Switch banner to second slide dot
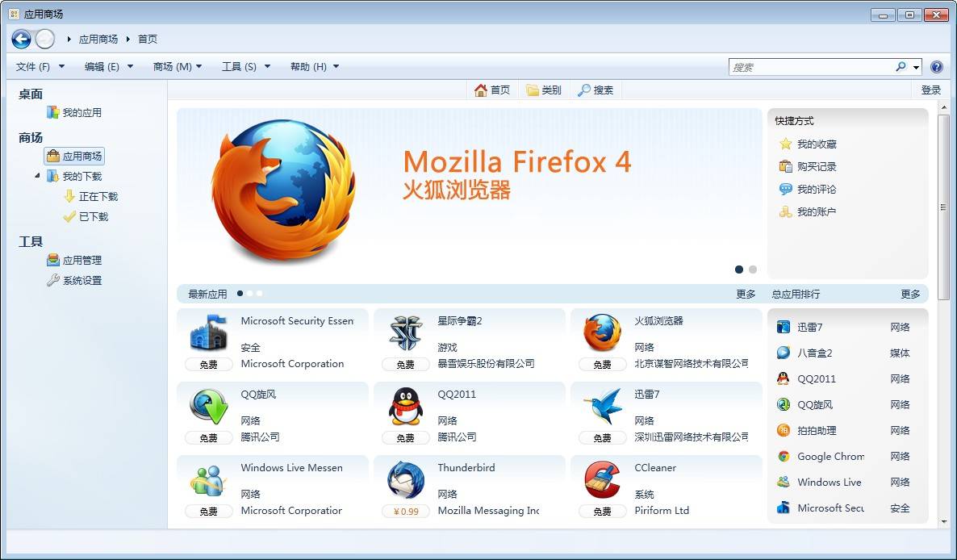 pyautogui.click(x=753, y=270)
